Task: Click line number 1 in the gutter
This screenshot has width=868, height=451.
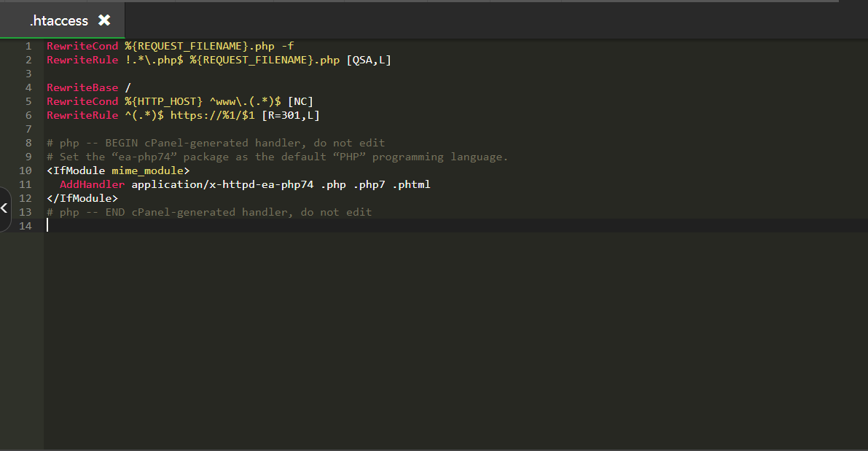Action: 28,46
